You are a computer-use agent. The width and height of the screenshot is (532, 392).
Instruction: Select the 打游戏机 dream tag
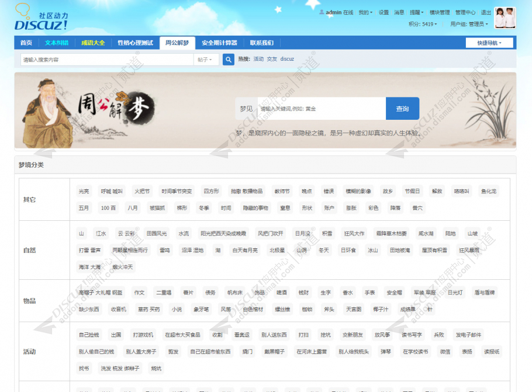143,335
